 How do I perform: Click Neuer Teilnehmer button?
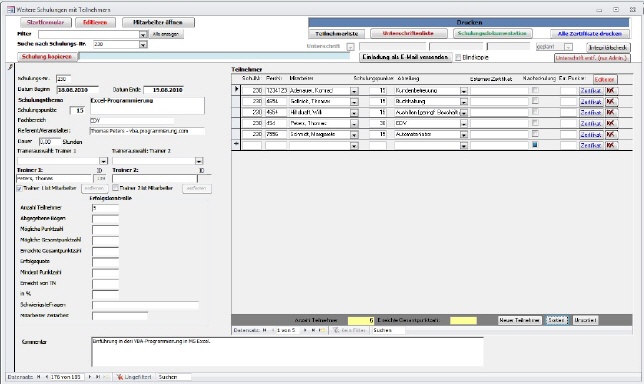(520, 320)
